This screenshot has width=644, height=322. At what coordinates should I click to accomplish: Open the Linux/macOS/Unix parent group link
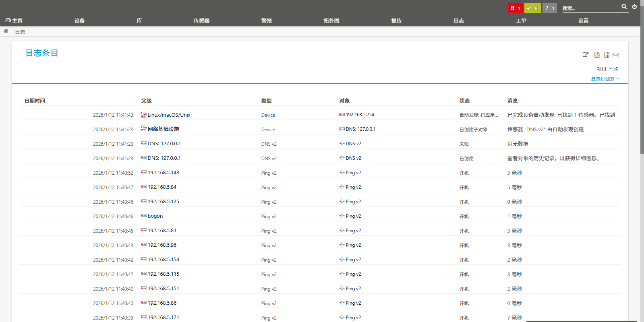pos(169,115)
